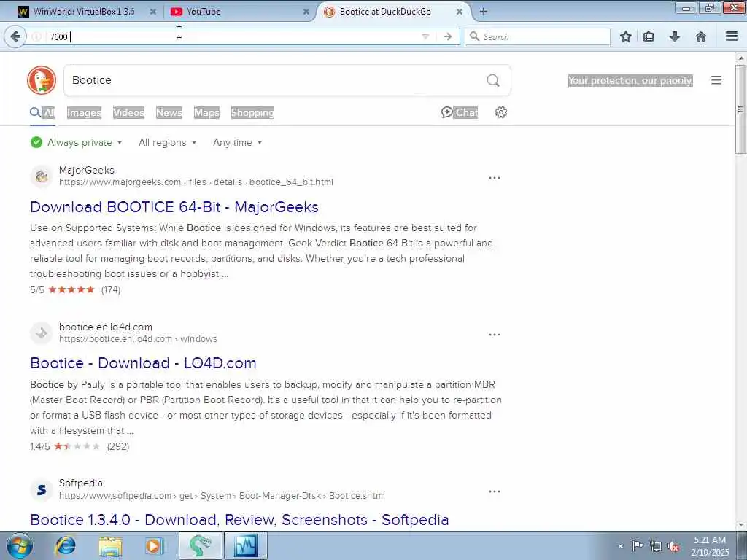Open more options for LO4D result
Image resolution: width=747 pixels, height=560 pixels.
coord(495,334)
